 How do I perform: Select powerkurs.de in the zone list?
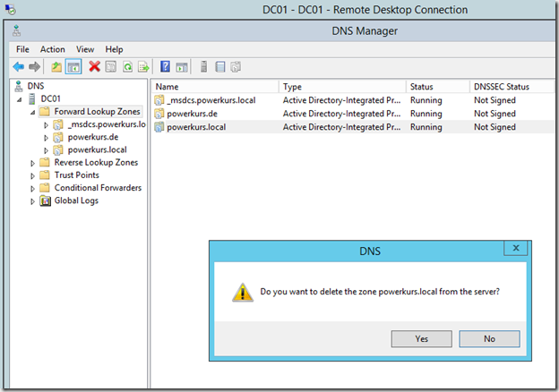click(192, 114)
